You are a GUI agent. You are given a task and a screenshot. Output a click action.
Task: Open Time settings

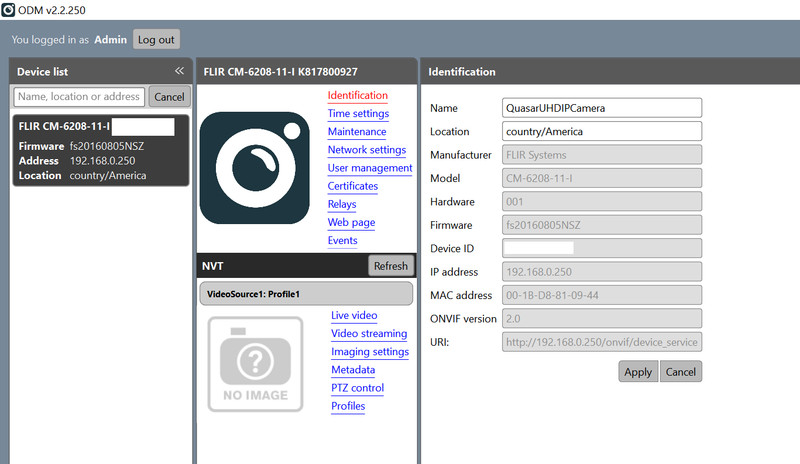358,114
